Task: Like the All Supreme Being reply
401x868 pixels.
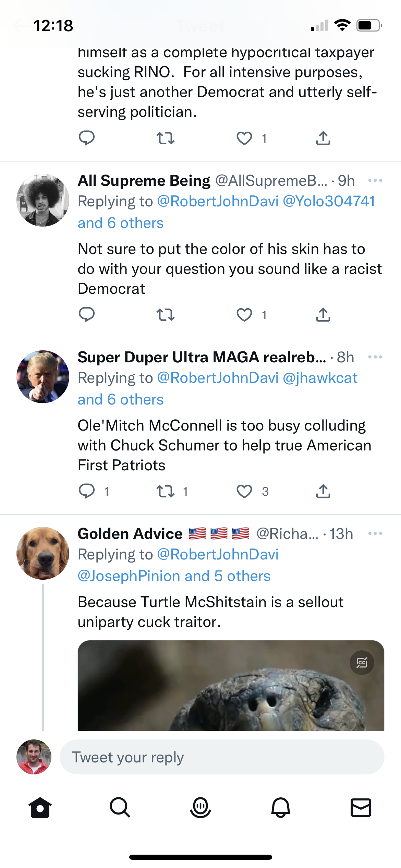Action: (x=244, y=315)
